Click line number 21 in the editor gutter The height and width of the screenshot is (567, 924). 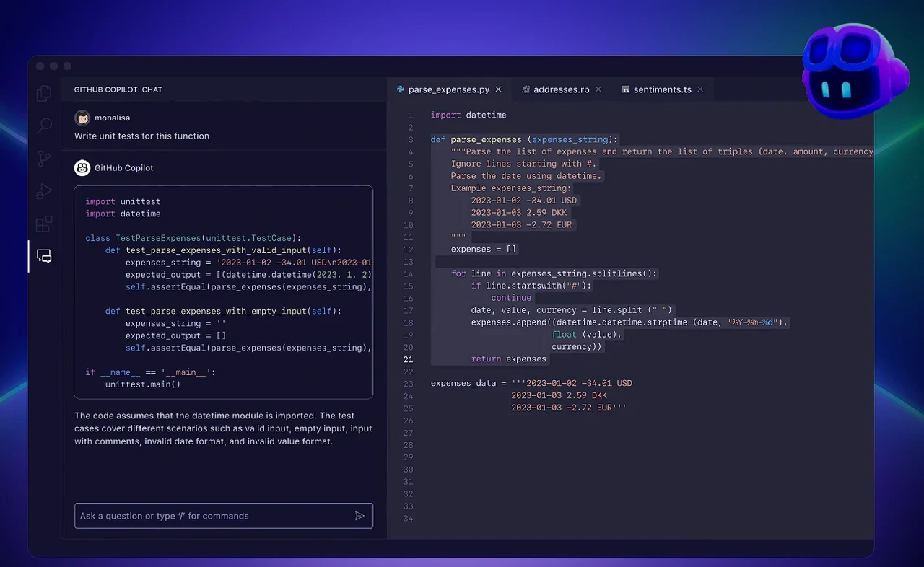click(409, 359)
